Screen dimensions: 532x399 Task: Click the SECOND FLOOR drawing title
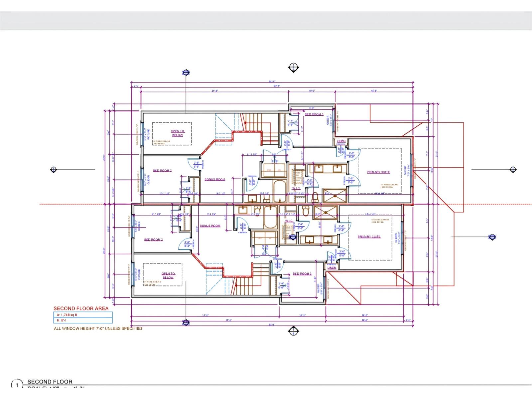[50, 382]
